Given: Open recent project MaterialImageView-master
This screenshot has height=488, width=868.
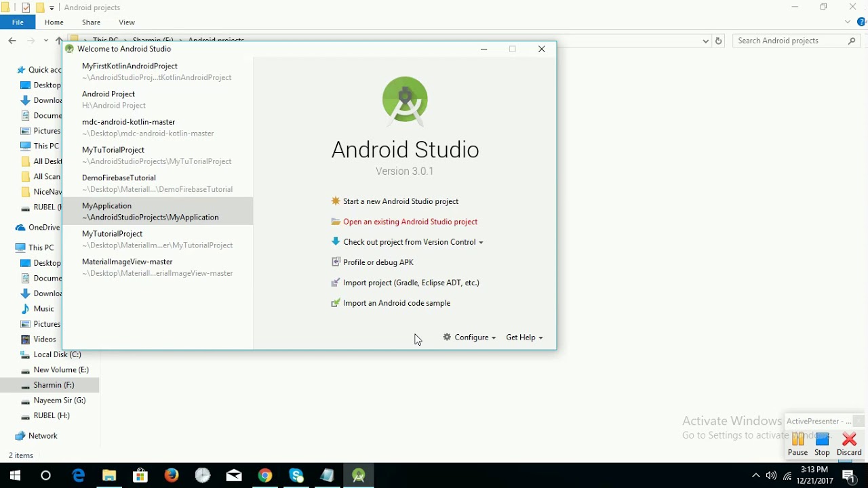Looking at the screenshot, I should 157,267.
